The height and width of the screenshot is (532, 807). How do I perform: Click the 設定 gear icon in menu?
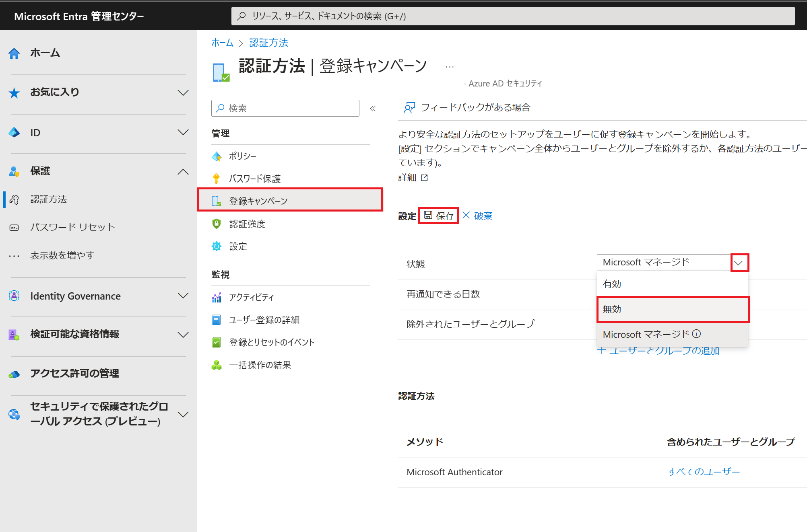pyautogui.click(x=217, y=246)
